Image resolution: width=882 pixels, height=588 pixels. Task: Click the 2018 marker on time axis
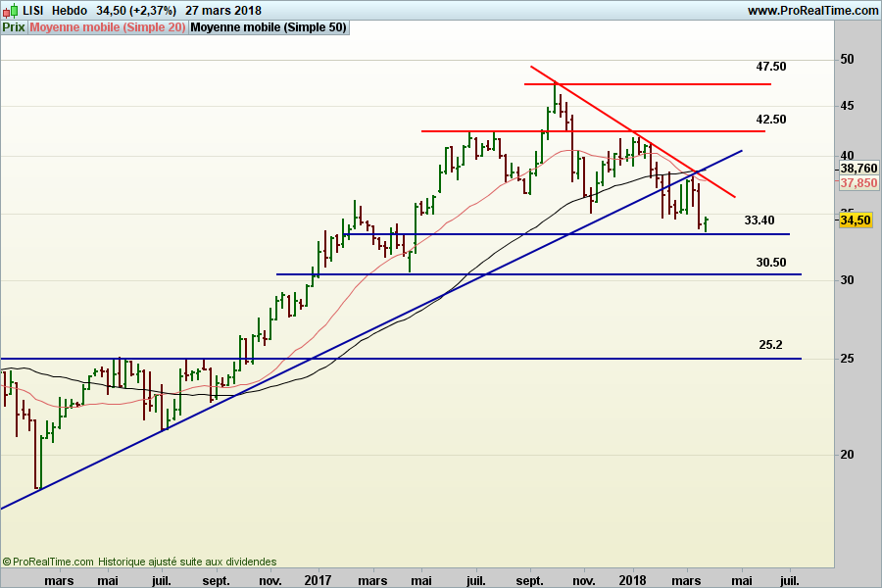(631, 579)
